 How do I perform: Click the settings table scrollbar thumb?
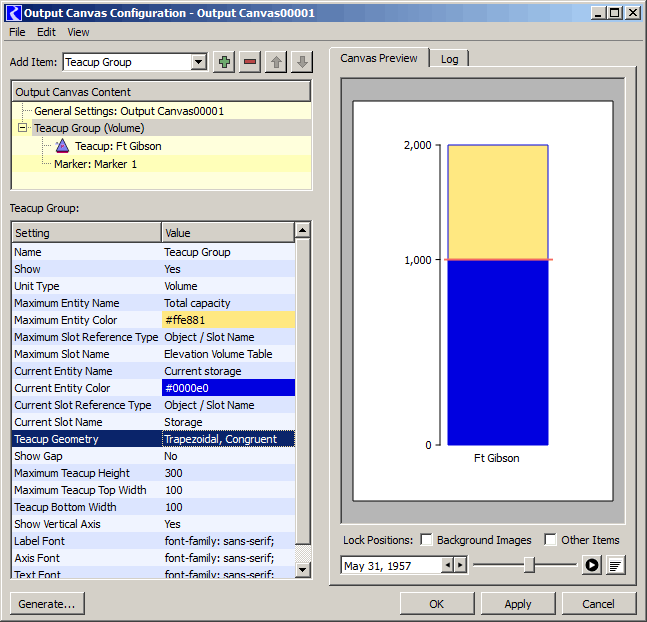pyautogui.click(x=302, y=391)
